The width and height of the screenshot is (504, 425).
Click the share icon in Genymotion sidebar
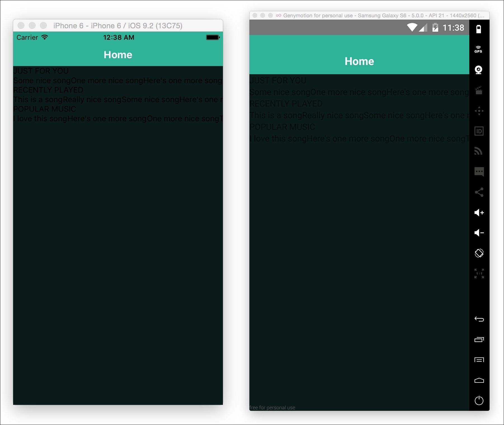(x=479, y=192)
